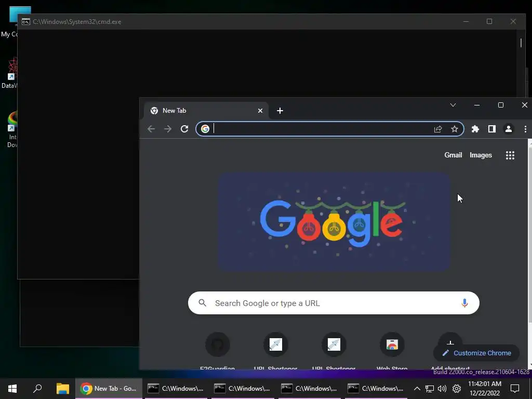532x399 pixels.
Task: Open the Chrome three-dot menu
Action: tap(525, 129)
